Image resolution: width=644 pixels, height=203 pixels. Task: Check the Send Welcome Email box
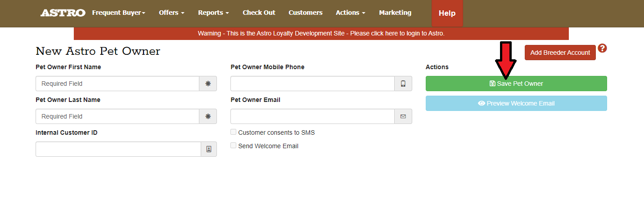234,146
